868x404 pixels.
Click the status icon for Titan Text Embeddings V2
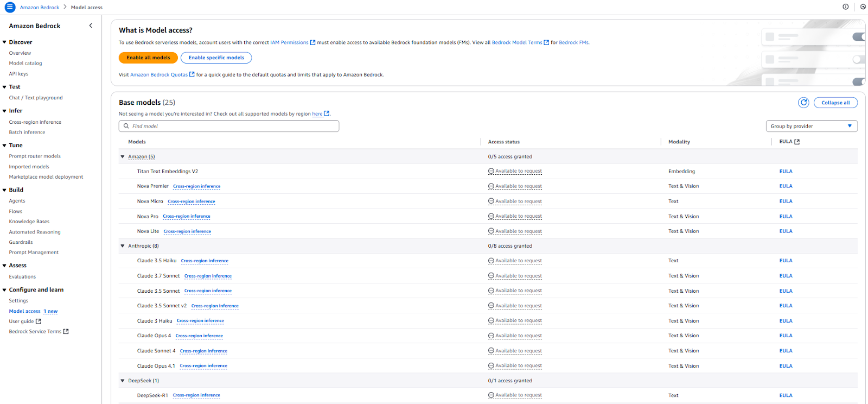click(491, 171)
